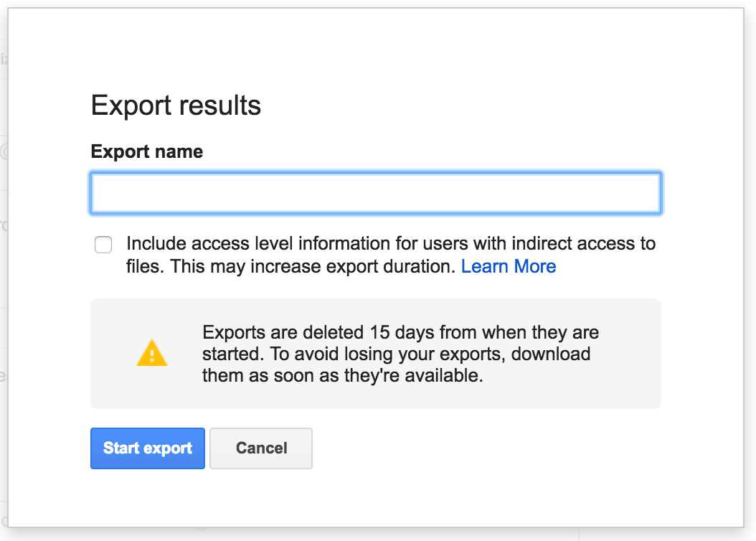This screenshot has width=756, height=541.
Task: Click the 'download them as soon' warning line
Action: [x=343, y=375]
